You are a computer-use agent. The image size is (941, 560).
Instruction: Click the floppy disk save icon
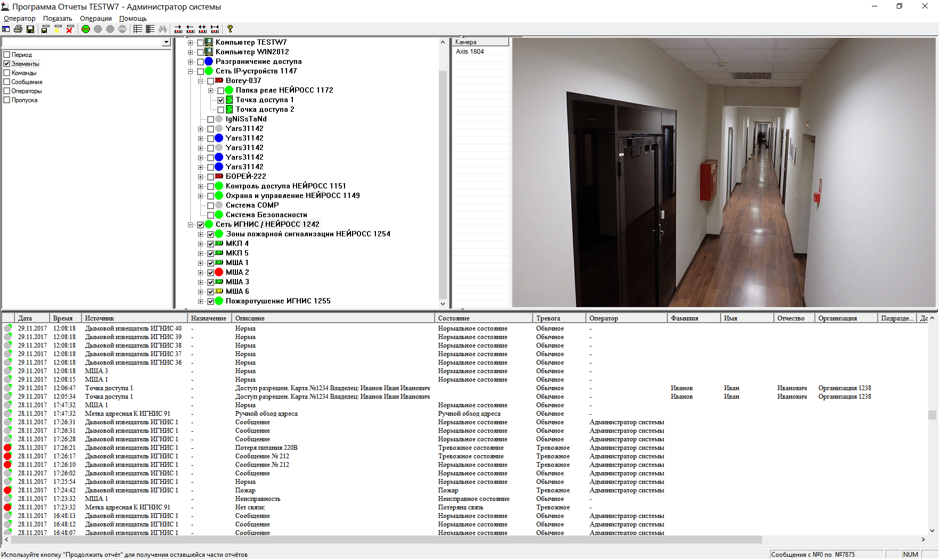[30, 29]
